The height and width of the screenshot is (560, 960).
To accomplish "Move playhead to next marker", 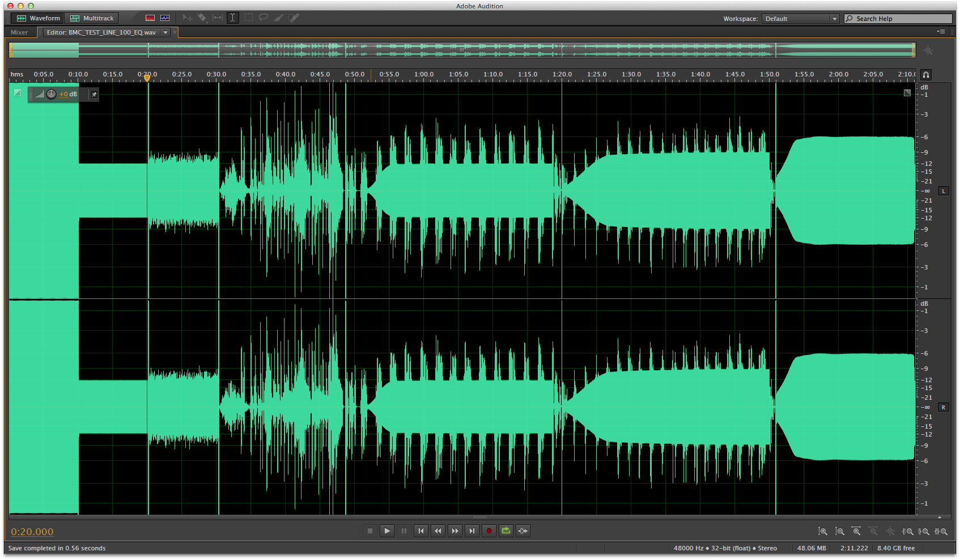I will (x=472, y=531).
